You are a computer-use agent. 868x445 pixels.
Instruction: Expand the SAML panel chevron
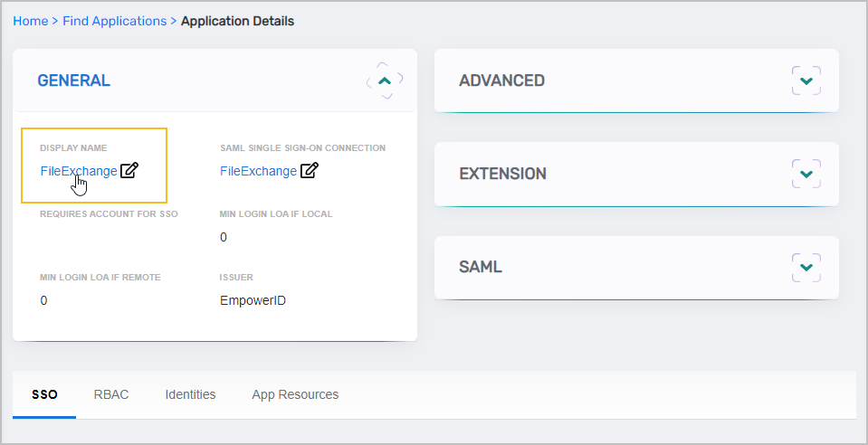click(806, 268)
